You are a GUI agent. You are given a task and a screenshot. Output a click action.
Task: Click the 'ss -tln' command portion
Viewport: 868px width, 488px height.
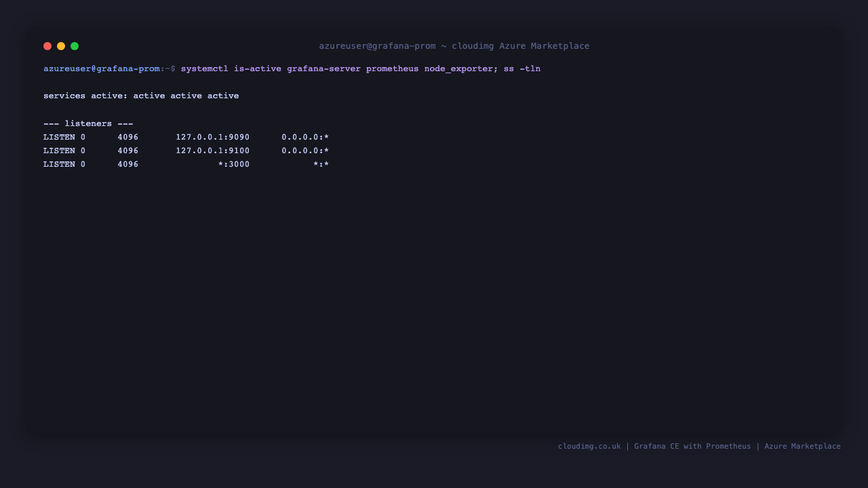click(522, 68)
